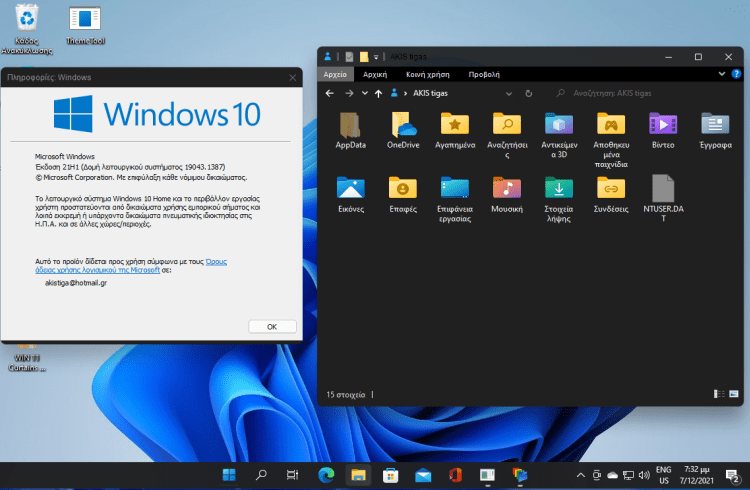Image resolution: width=750 pixels, height=490 pixels.
Task: Open the AppData folder
Action: point(351,131)
